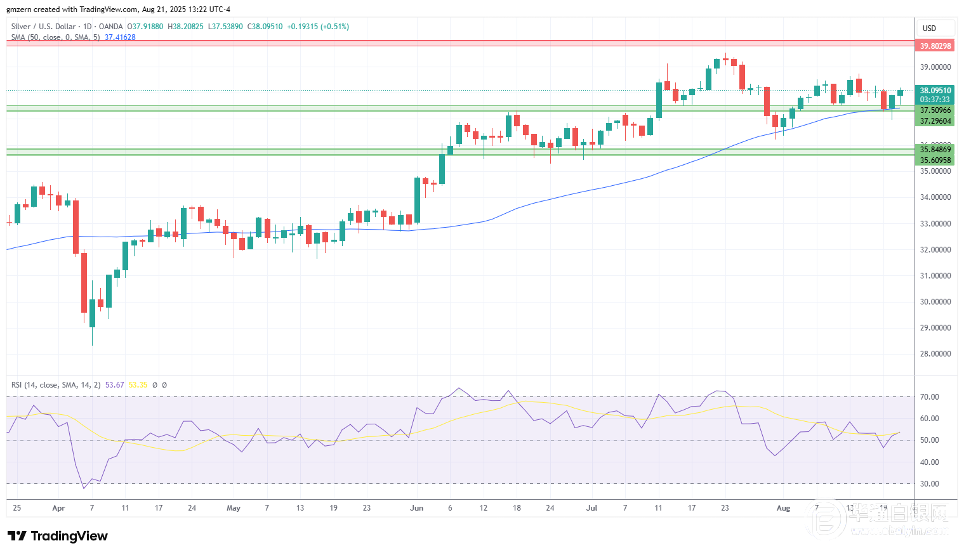
Task: Select the SMA 50 indicator legend
Action: pyautogui.click(x=55, y=38)
